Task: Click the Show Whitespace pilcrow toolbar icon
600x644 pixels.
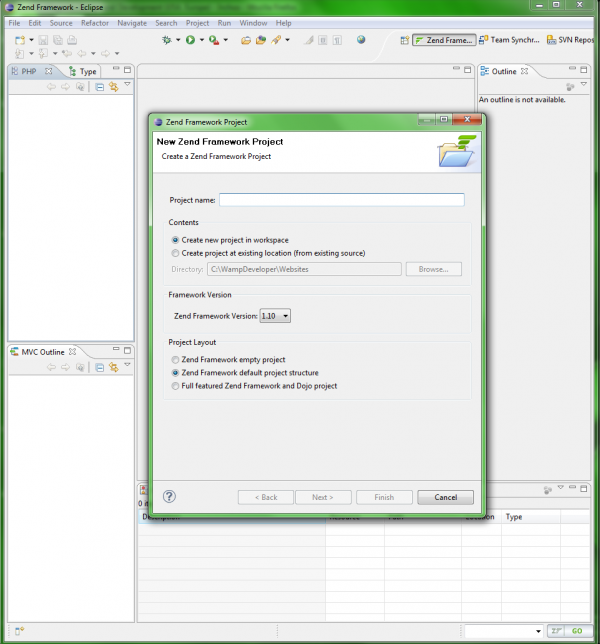Action: tap(337, 40)
